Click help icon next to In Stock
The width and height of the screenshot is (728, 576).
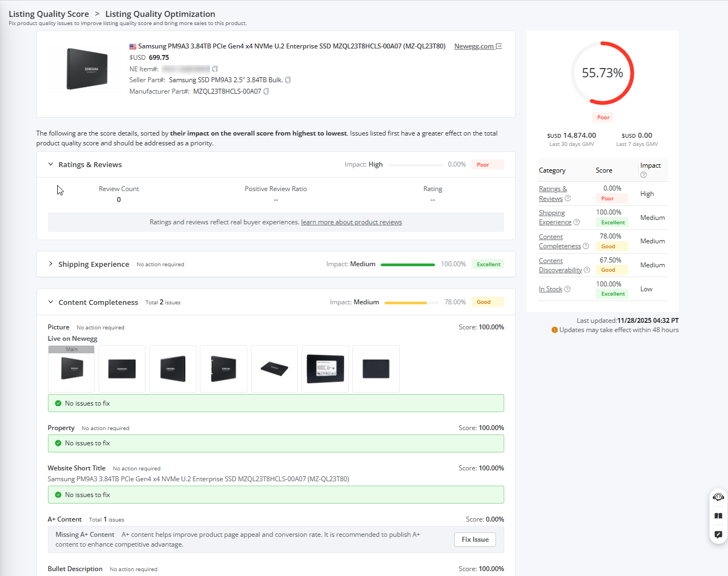pos(567,289)
